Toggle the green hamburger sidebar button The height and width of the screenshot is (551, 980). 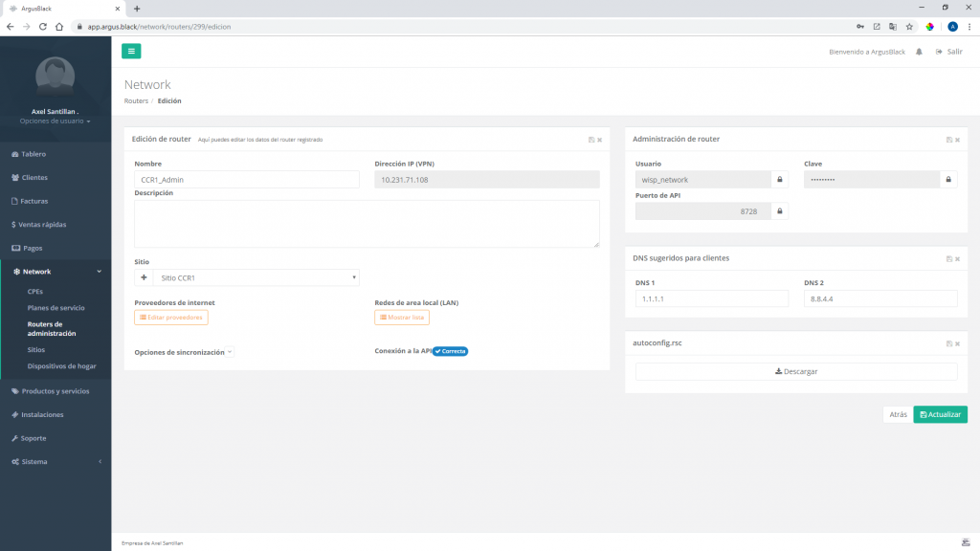(131, 52)
